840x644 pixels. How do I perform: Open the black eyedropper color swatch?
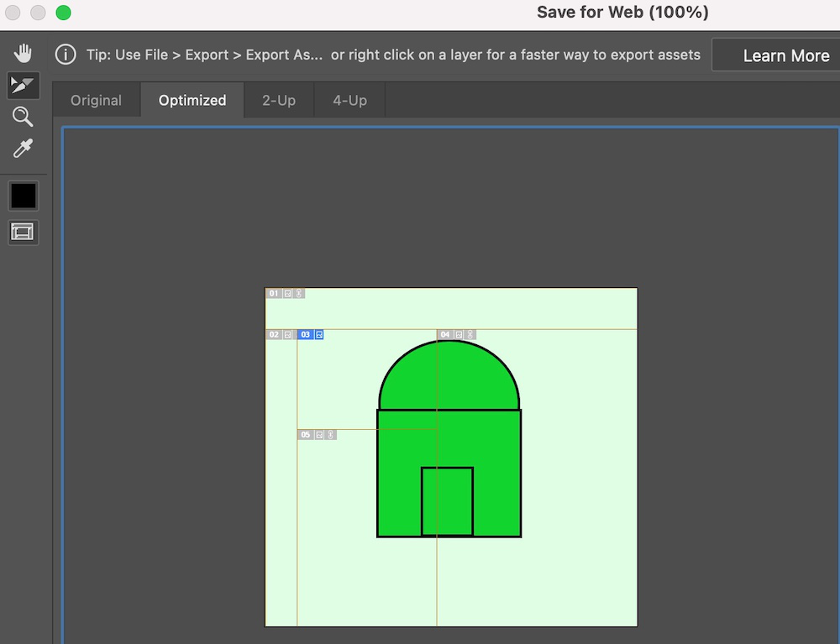point(23,196)
